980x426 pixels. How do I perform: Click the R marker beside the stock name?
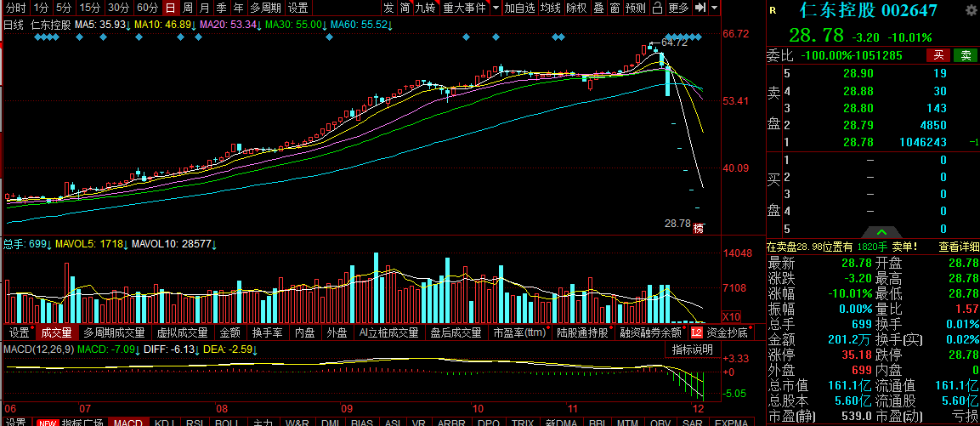772,11
